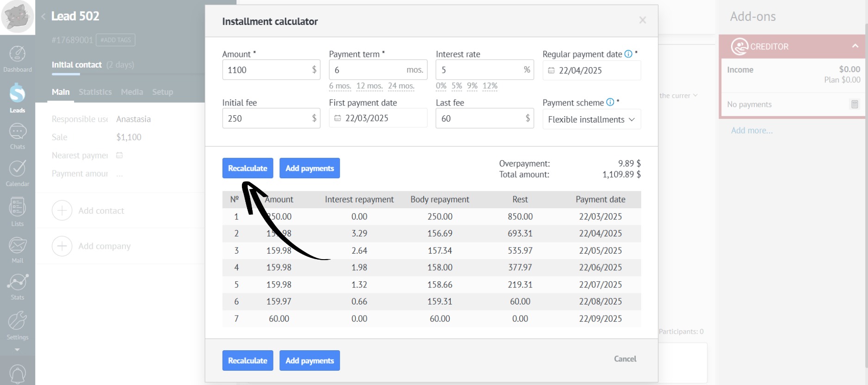Viewport: 868px width, 385px height.
Task: Open Chats from the sidebar
Action: click(18, 136)
